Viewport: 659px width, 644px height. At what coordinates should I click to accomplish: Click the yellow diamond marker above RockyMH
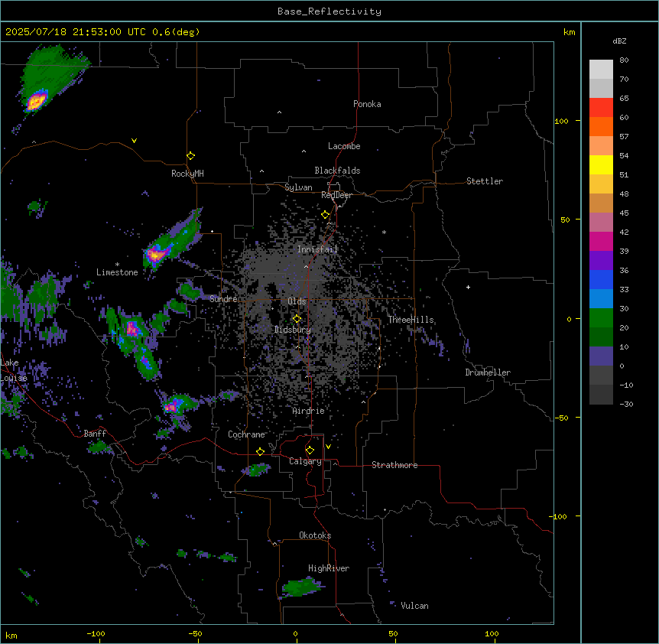tap(191, 156)
